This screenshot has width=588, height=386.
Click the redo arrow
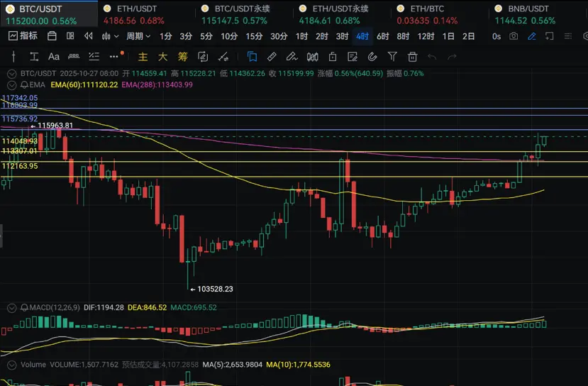pos(453,57)
